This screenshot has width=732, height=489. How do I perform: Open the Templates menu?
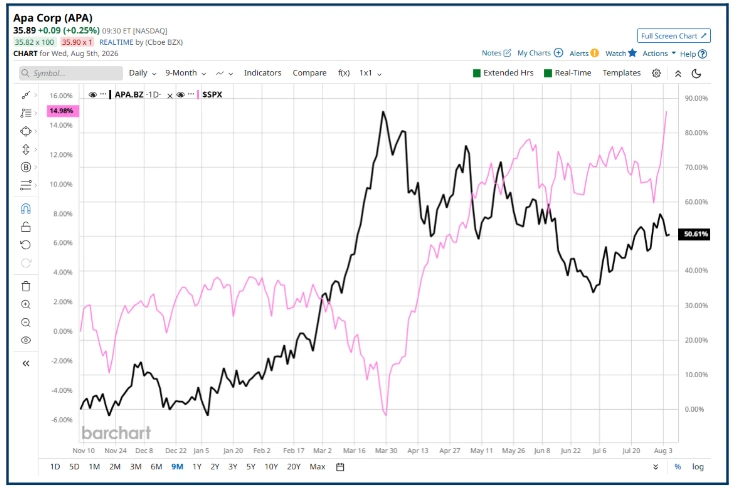[x=621, y=73]
